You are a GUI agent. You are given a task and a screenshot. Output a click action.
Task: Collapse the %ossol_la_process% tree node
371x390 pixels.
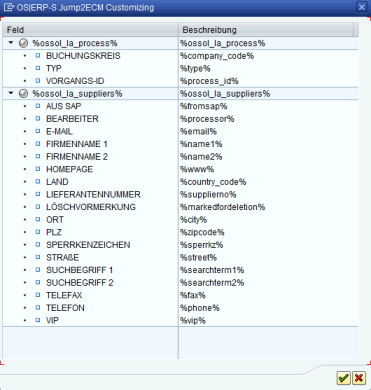pyautogui.click(x=11, y=43)
